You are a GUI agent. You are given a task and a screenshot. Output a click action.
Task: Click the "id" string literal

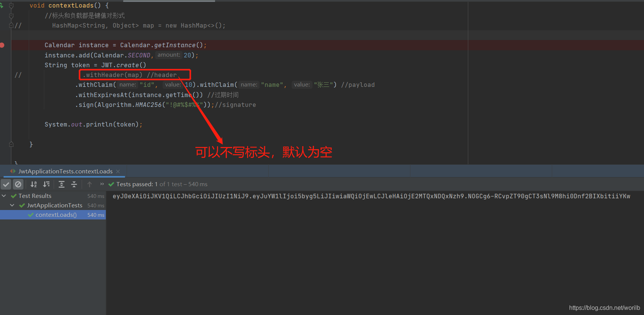(147, 85)
